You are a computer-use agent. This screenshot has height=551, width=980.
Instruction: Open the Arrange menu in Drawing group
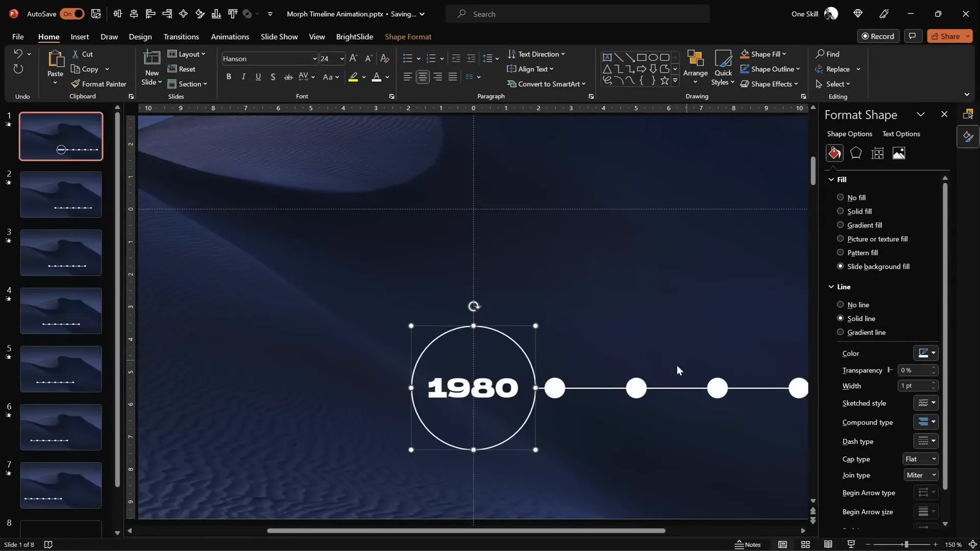[695, 68]
